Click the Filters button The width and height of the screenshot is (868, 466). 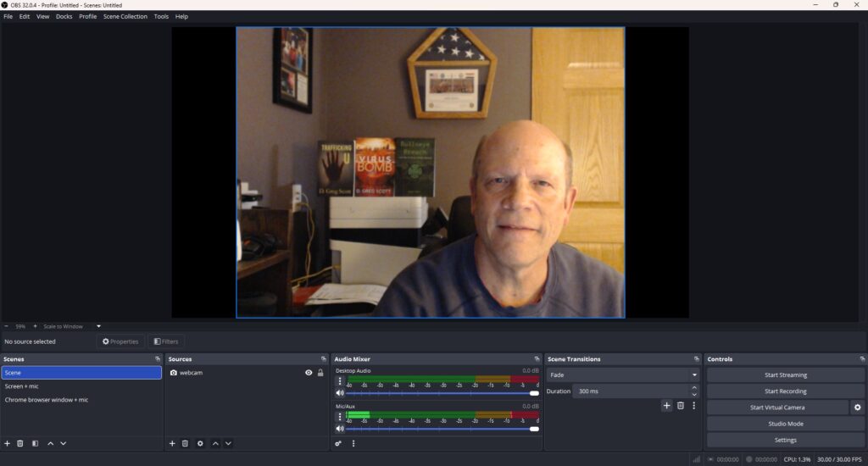pyautogui.click(x=166, y=341)
